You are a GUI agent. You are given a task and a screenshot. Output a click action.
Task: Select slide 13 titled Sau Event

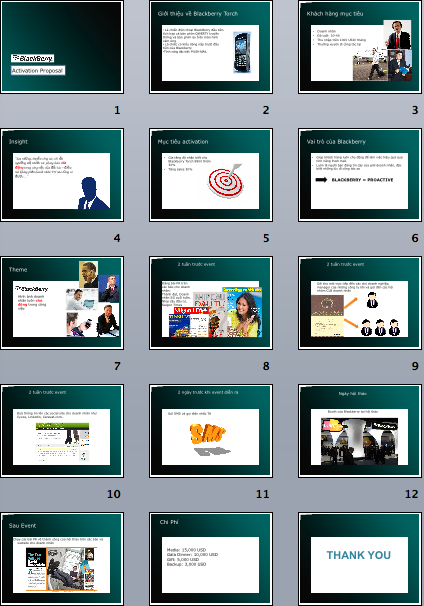coord(62,559)
